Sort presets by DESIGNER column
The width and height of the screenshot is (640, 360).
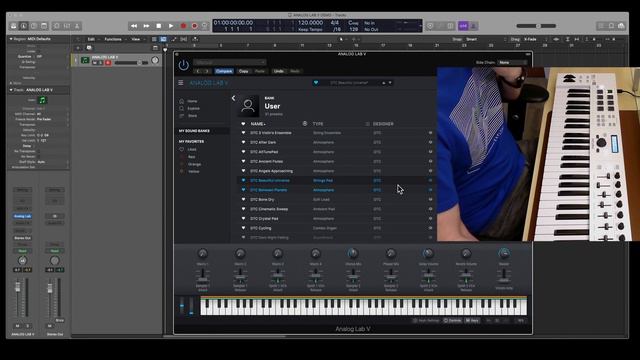(x=383, y=124)
